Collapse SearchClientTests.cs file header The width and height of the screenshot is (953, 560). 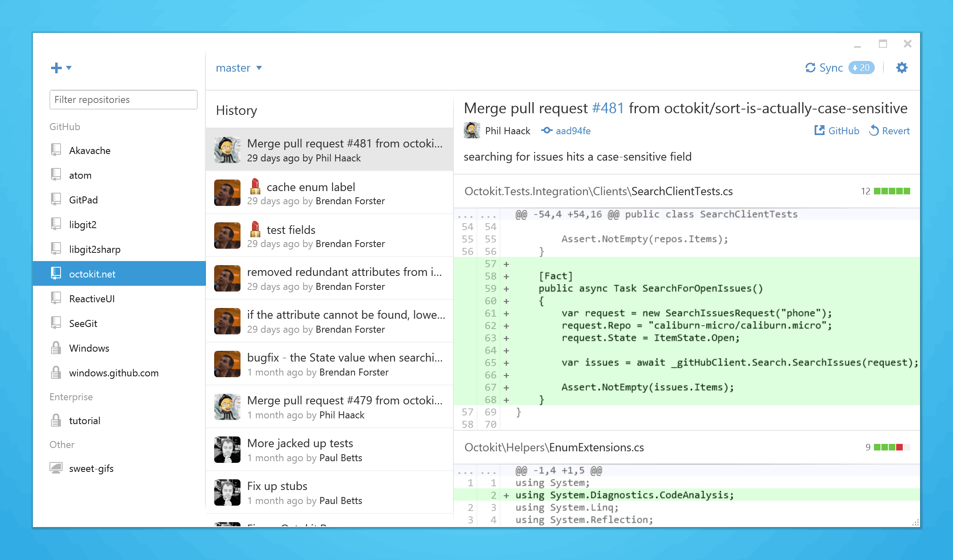687,191
